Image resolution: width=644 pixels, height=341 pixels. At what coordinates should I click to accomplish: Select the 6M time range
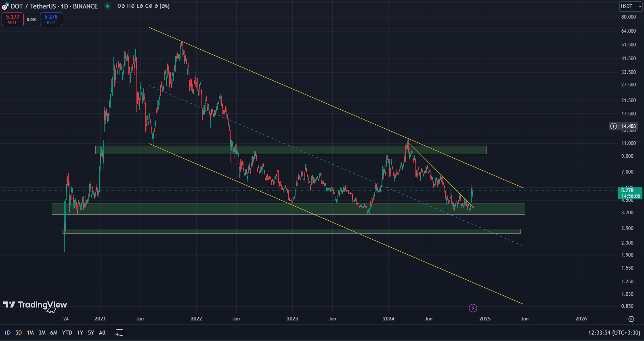(54, 333)
